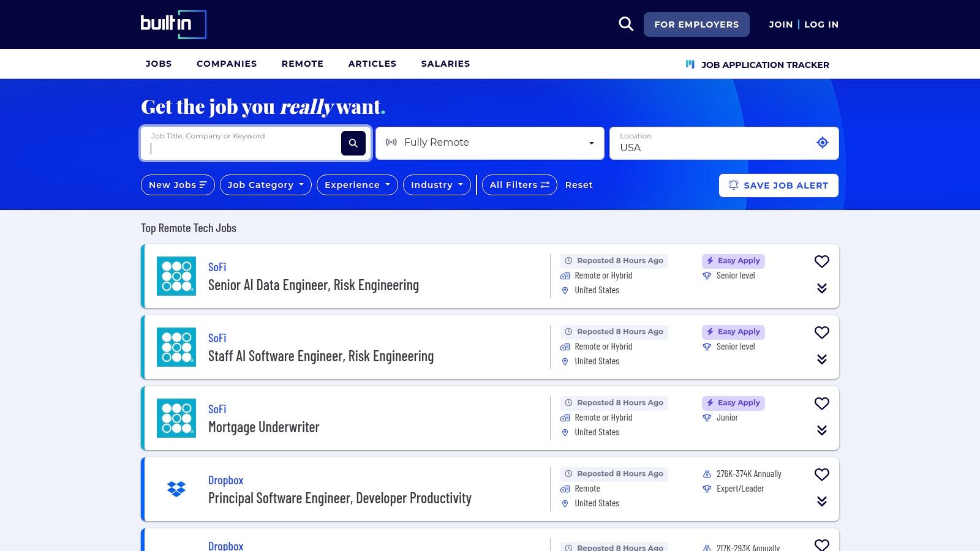Click the sliders icon on All Filters
980x551 pixels.
tap(545, 184)
